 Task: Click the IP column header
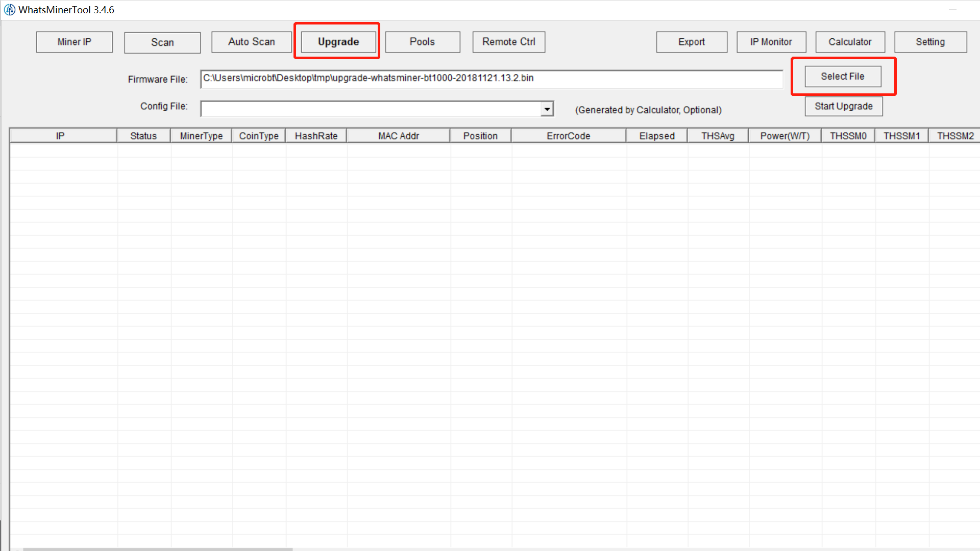60,135
